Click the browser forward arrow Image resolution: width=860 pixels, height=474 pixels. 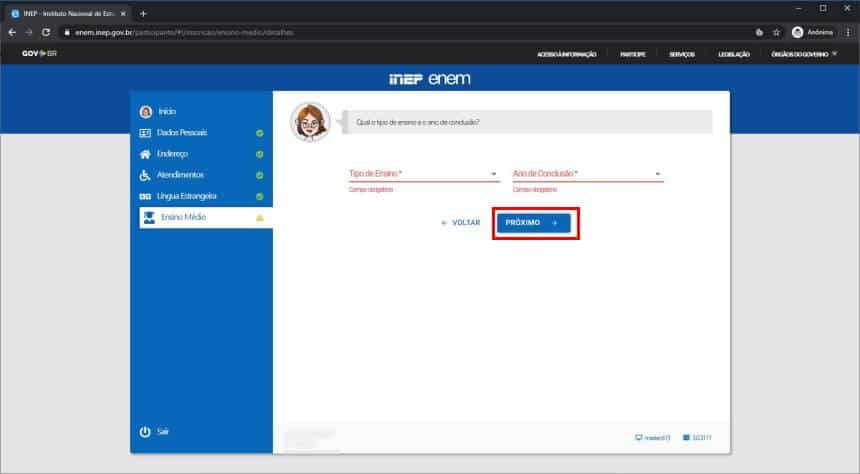click(x=29, y=32)
